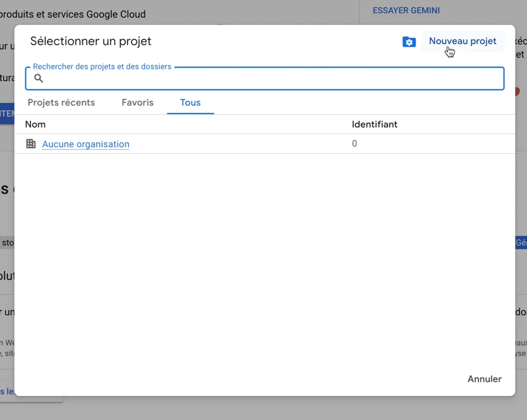Click the partially visible link at bottom-left

[7, 391]
